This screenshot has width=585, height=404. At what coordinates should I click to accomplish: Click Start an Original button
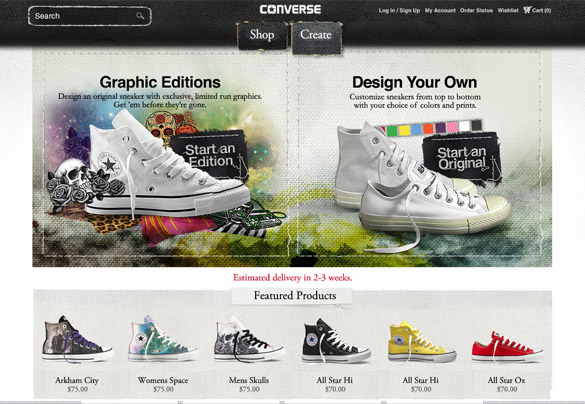(x=462, y=158)
